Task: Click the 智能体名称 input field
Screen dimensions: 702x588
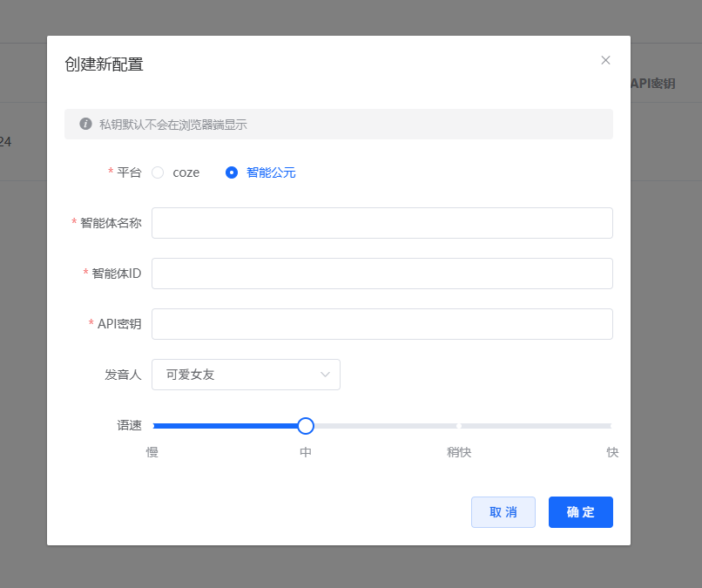Action: (x=381, y=223)
